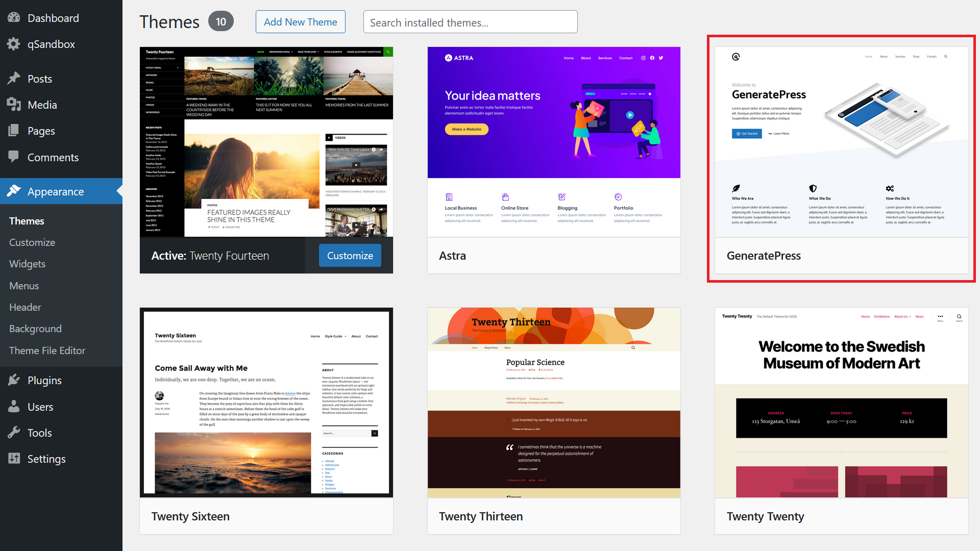Screen dimensions: 980x551
Task: Click the Plugins plug icon
Action: tap(14, 380)
